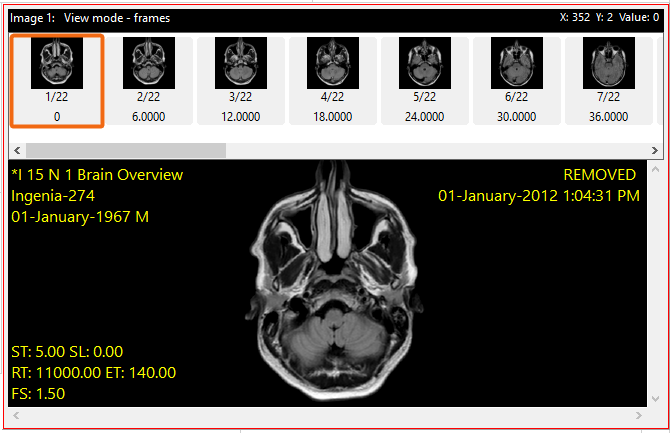The height and width of the screenshot is (433, 670).
Task: Click left arrow of bottom image scrollbar
Action: [15, 415]
